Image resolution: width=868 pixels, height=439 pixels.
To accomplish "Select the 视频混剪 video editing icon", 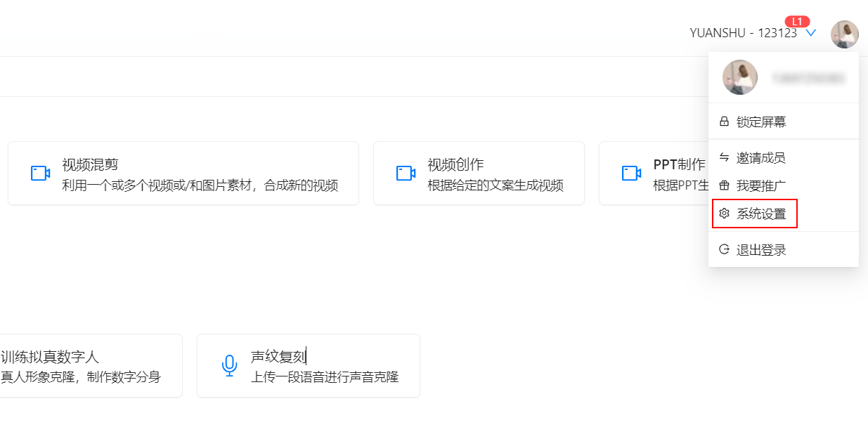I will [40, 171].
